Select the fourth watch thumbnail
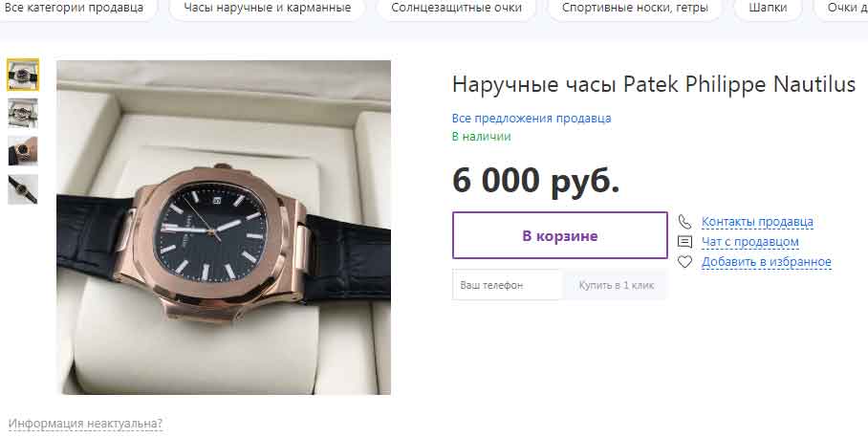868x438 pixels. 23,189
